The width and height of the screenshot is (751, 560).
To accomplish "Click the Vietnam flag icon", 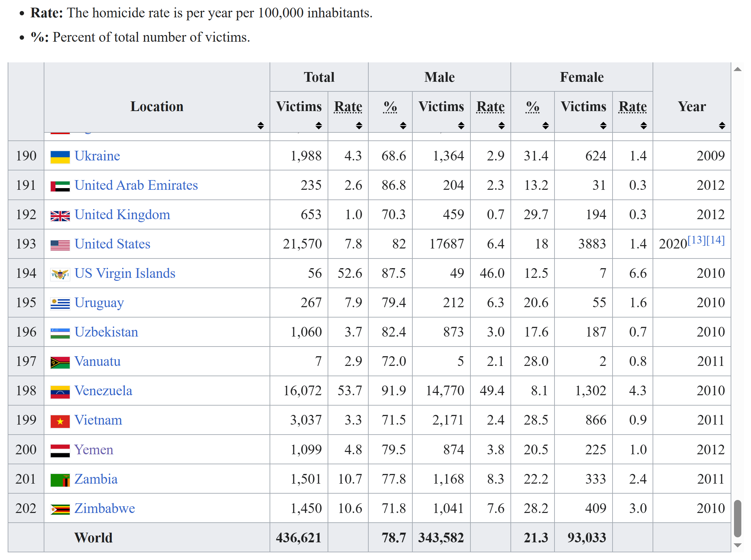I will 60,421.
